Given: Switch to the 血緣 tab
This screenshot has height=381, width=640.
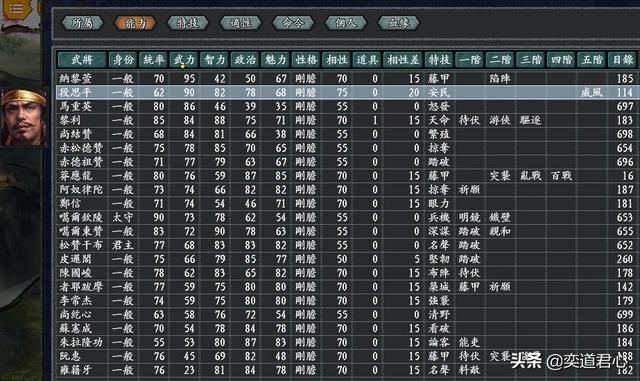Looking at the screenshot, I should (398, 23).
